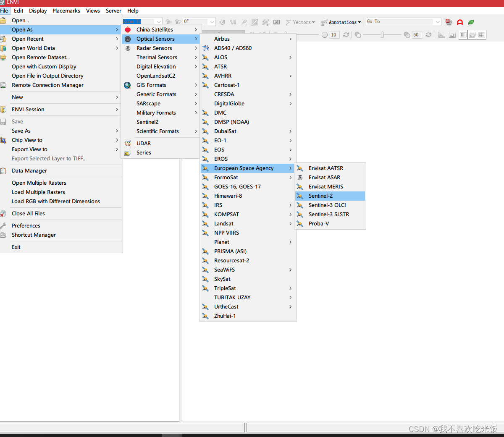Select Series entry
This screenshot has width=504, height=437.
pos(161,152)
